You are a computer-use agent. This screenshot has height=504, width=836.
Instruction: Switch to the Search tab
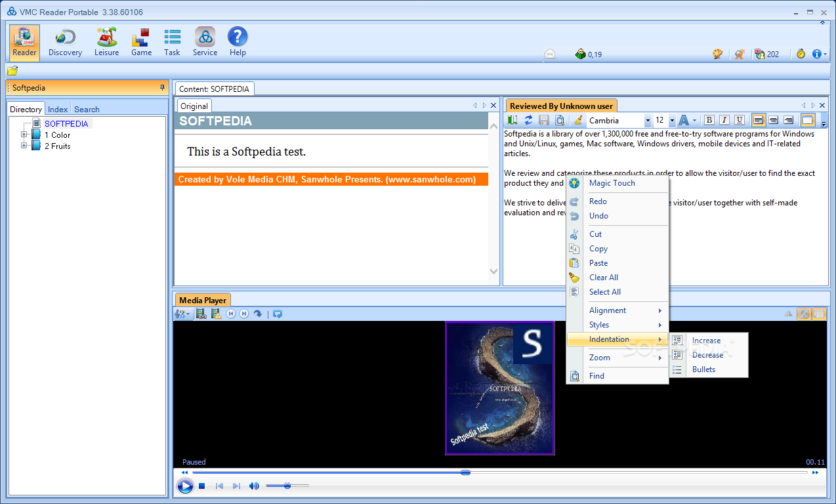87,110
